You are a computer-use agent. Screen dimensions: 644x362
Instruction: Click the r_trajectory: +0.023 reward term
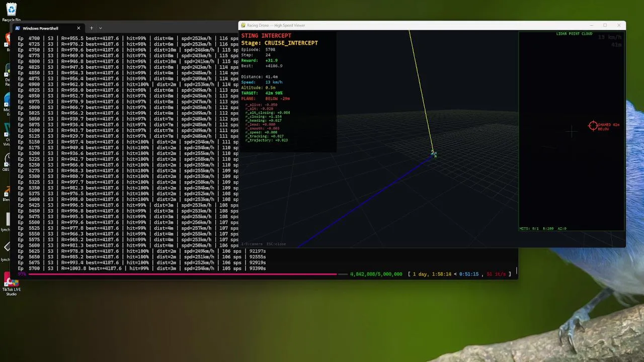click(x=266, y=140)
